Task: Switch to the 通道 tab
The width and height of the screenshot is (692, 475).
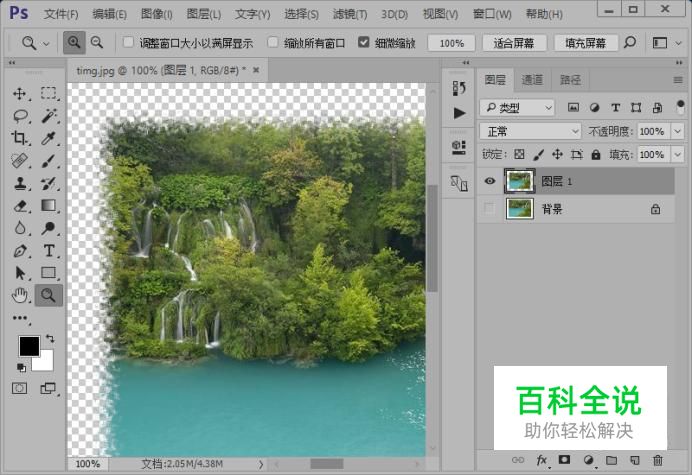Action: click(532, 80)
